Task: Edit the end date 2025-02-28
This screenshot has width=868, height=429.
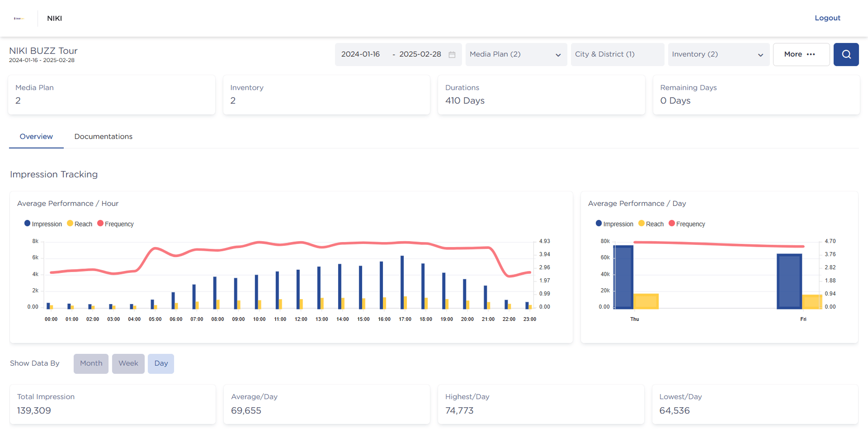Action: click(x=420, y=54)
